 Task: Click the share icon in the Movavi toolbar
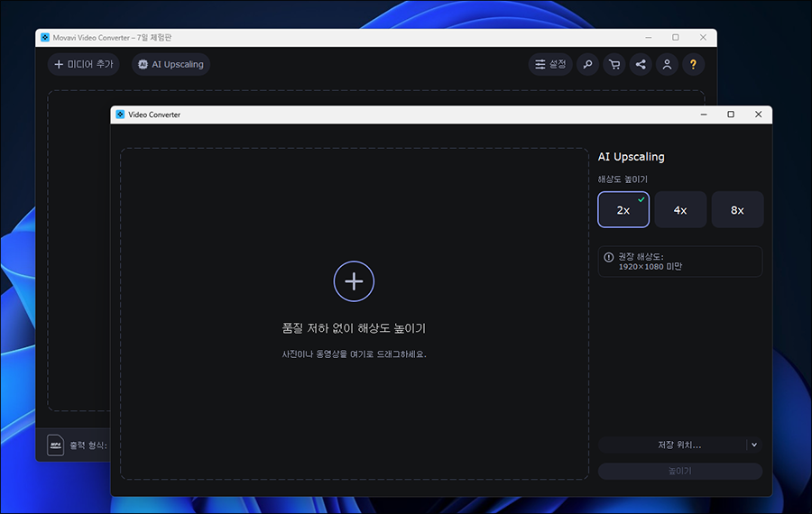[641, 64]
